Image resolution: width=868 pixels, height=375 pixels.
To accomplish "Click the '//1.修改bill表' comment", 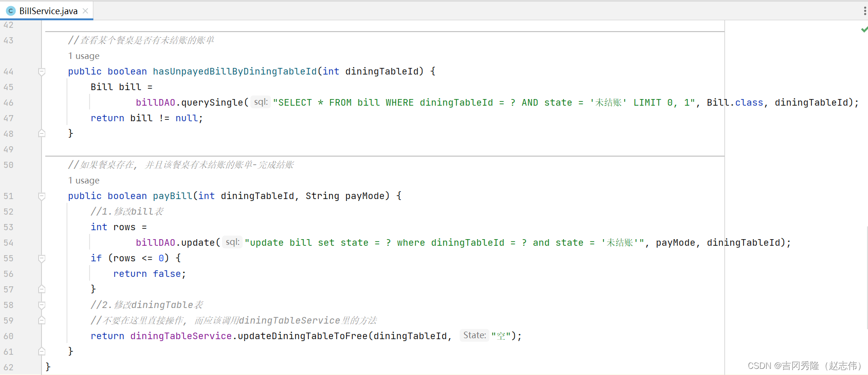I will [127, 211].
